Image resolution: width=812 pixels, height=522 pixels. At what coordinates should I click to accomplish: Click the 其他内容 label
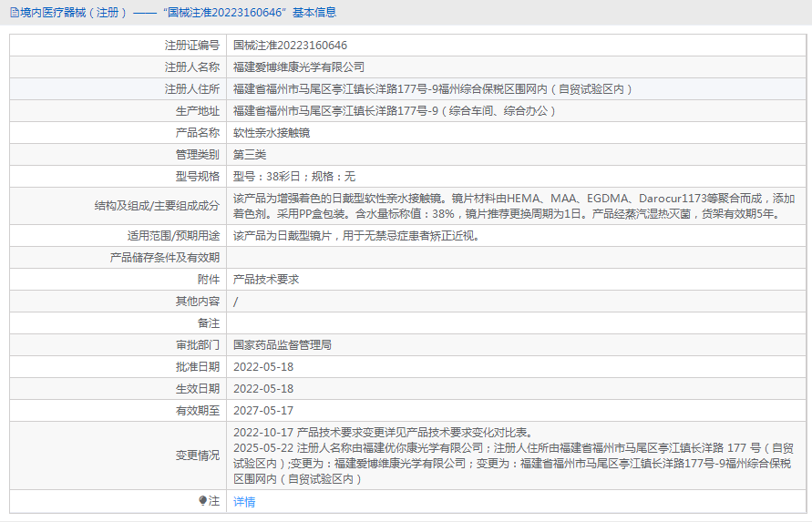pyautogui.click(x=198, y=302)
